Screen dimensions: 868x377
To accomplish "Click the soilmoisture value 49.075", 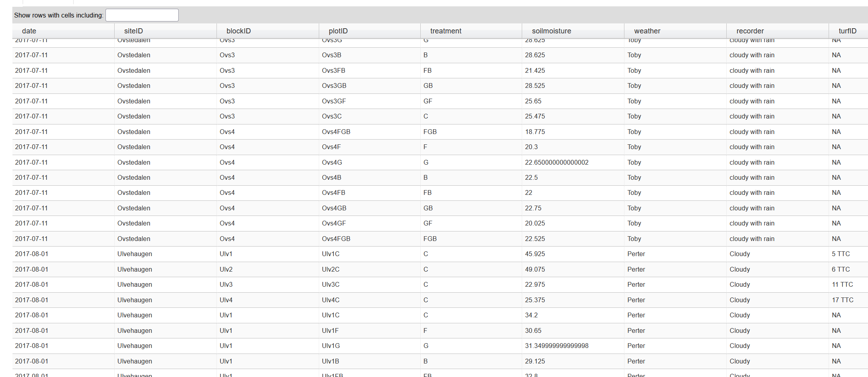I will tap(535, 269).
